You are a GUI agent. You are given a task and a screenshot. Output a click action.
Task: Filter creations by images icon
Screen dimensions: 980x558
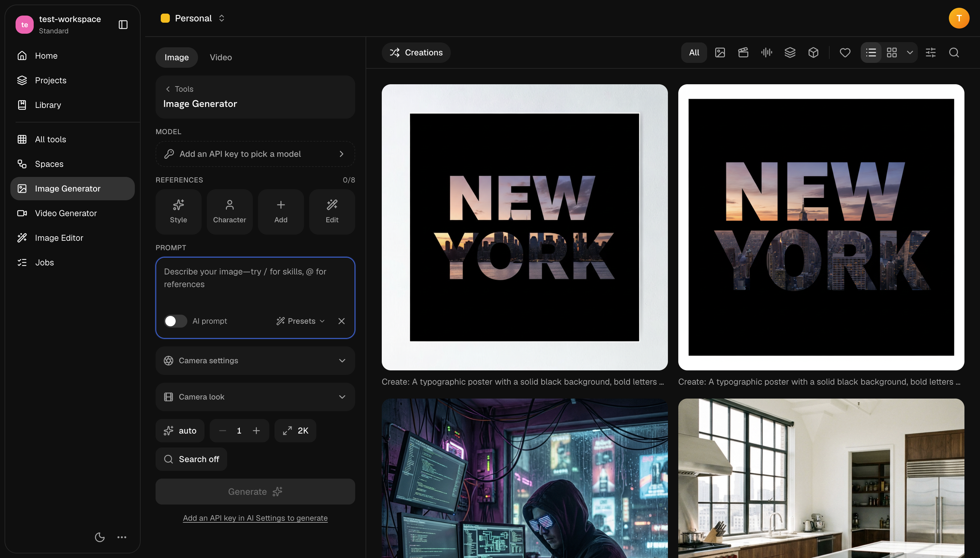coord(720,52)
